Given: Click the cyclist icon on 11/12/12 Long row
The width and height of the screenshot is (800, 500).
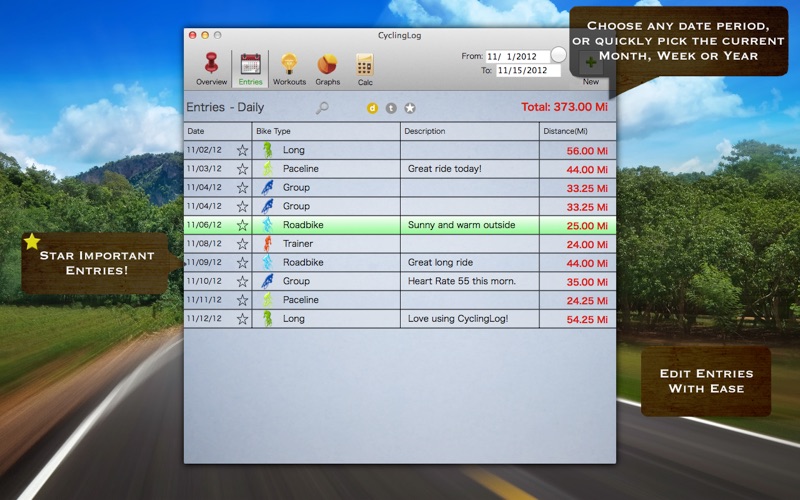Looking at the screenshot, I should (x=267, y=318).
